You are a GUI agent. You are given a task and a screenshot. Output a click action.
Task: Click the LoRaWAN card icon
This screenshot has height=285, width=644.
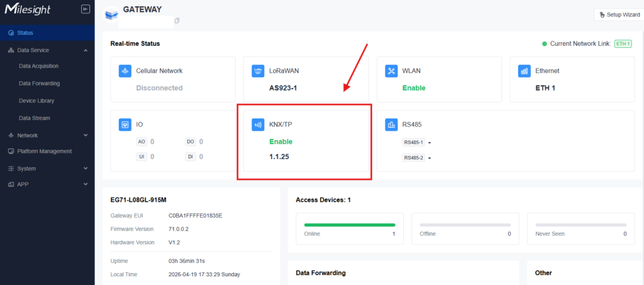[258, 71]
